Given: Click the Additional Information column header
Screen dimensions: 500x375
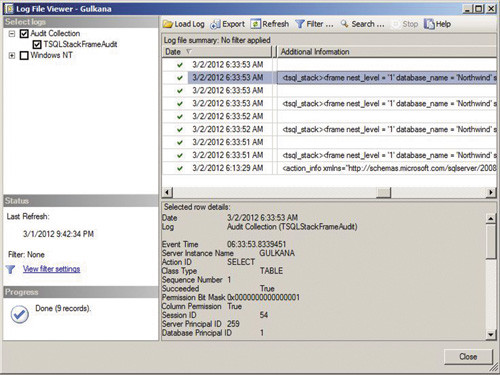Looking at the screenshot, I should [x=387, y=52].
